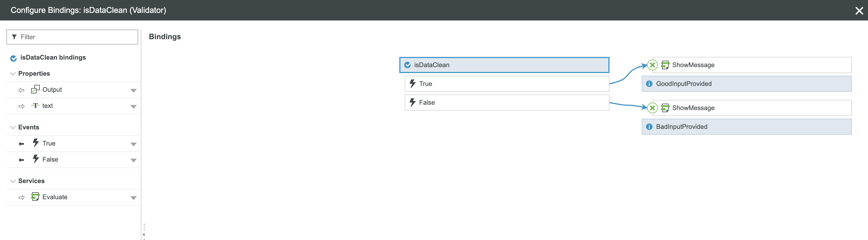The height and width of the screenshot is (240, 868).
Task: Remove the GoodInputProvided ShowMessage binding (green X)
Action: point(652,65)
